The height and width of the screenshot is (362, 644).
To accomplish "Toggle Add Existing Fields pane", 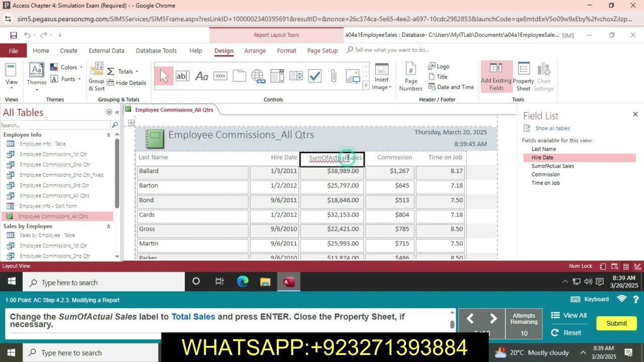I will [x=496, y=77].
